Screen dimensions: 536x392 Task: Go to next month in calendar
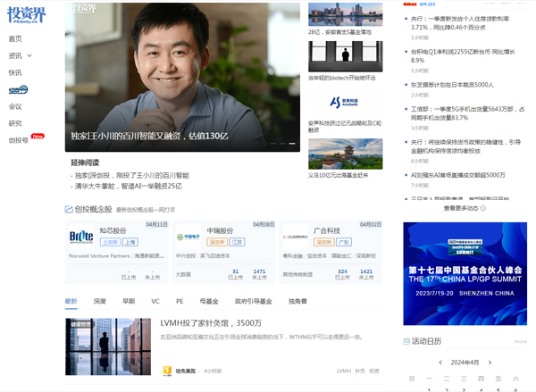point(490,363)
